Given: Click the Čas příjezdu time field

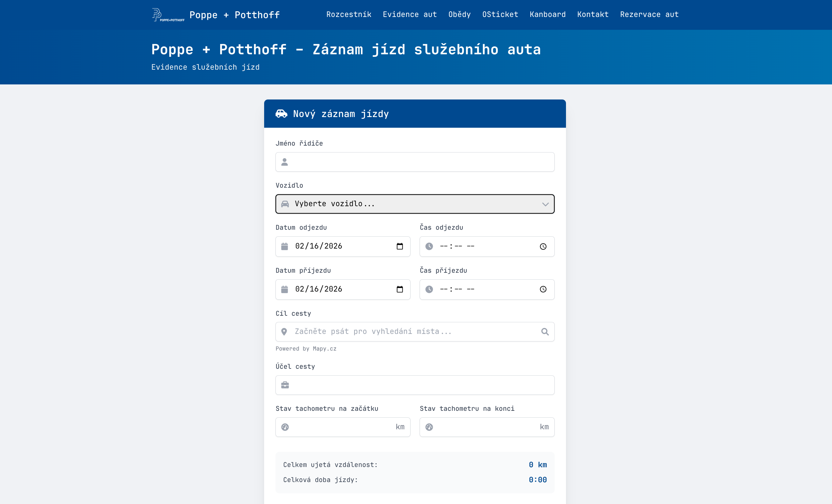Looking at the screenshot, I should (487, 289).
